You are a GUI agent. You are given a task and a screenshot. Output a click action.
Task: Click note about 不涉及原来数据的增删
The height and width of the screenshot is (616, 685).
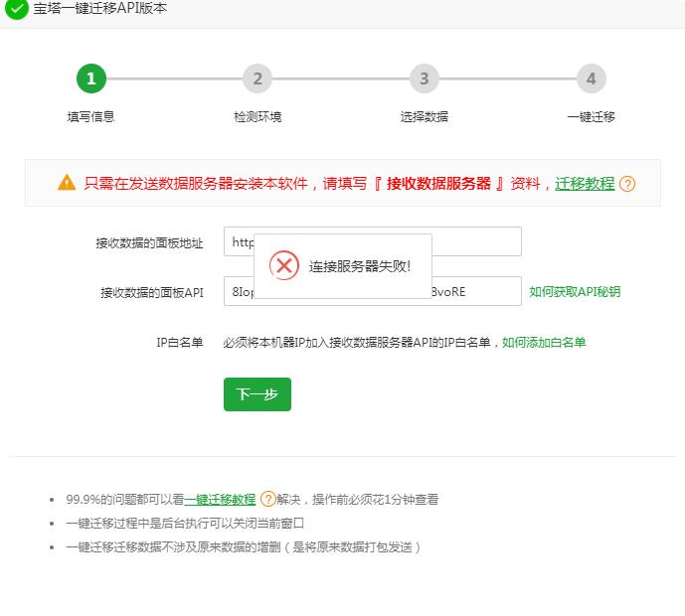244,547
